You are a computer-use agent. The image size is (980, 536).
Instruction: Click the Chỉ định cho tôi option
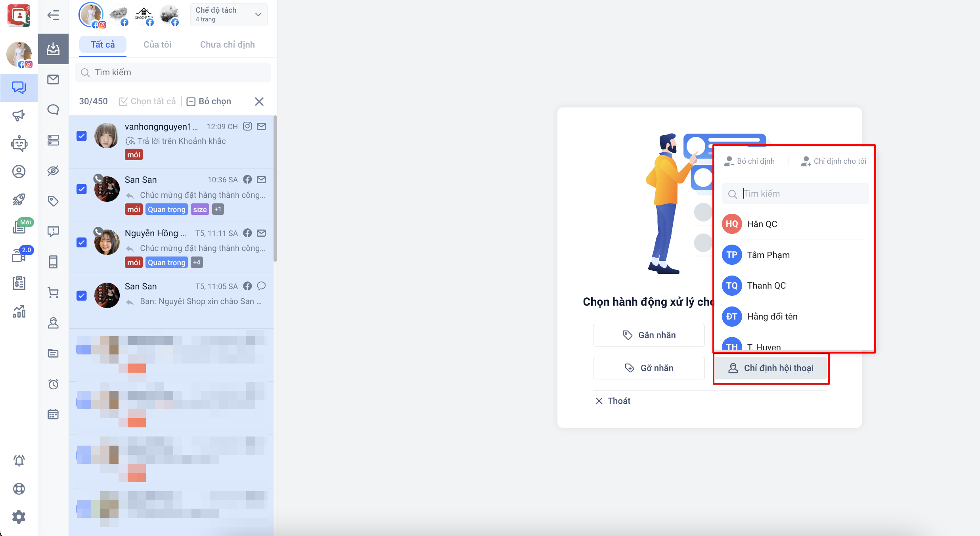pyautogui.click(x=834, y=161)
